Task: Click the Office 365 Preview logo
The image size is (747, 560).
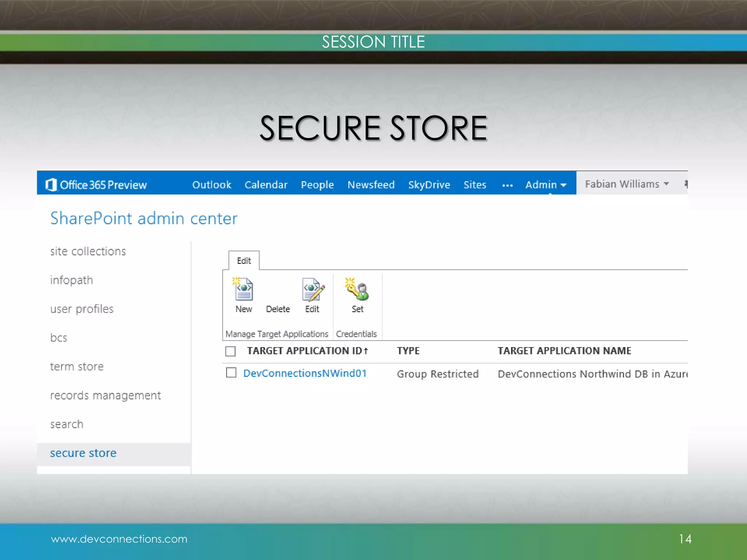Action: point(96,185)
